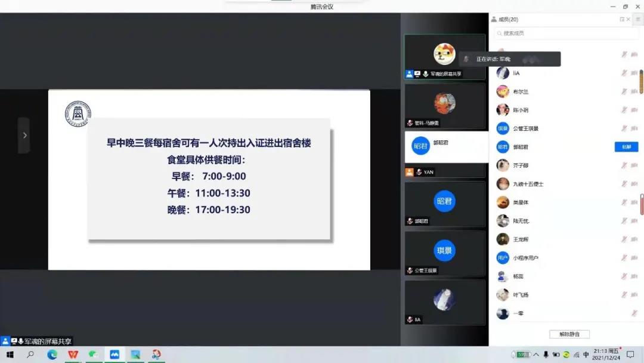Select the 公管王琪景 video thumbnail
This screenshot has height=363, width=644.
pyautogui.click(x=444, y=254)
